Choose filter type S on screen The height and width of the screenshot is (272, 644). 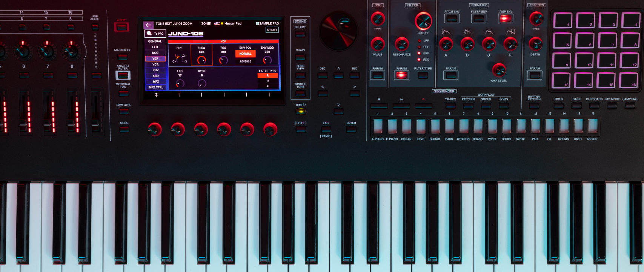click(x=268, y=86)
